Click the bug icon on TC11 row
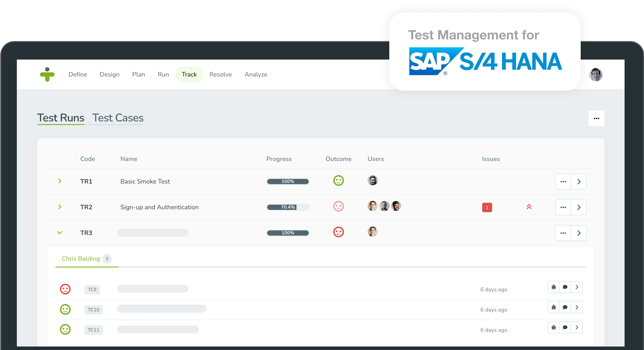This screenshot has height=350, width=644. [554, 327]
